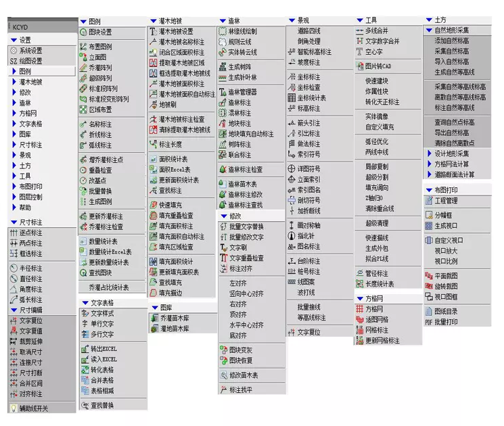Collapse the 尺寸编辑 subsection
Image resolution: width=504 pixels, height=426 pixels.
(14, 310)
